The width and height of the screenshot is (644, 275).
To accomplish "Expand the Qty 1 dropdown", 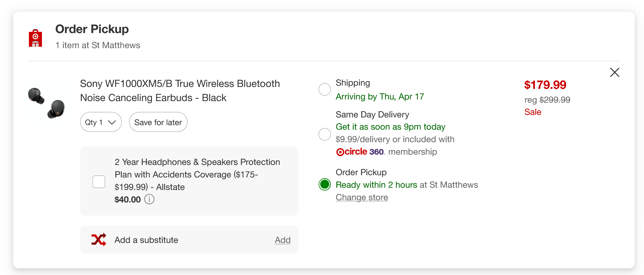I will coord(101,122).
